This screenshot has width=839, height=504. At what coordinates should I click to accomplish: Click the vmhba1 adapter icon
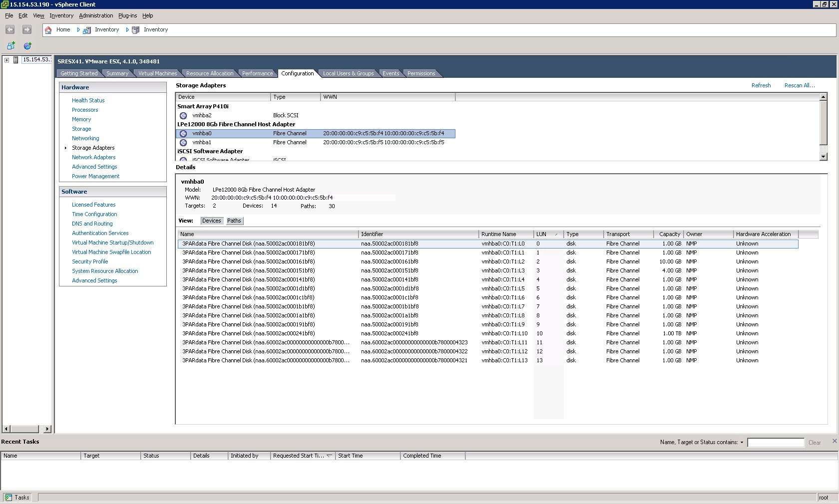pyautogui.click(x=183, y=142)
